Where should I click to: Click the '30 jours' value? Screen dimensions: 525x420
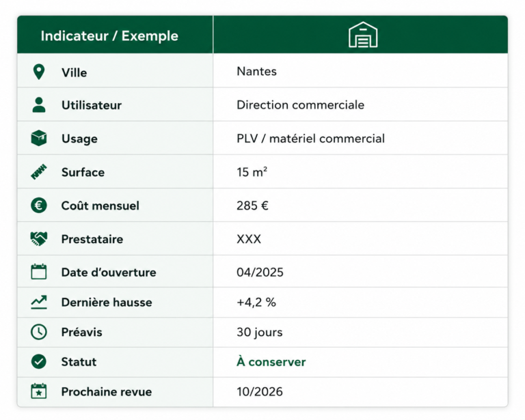260,332
